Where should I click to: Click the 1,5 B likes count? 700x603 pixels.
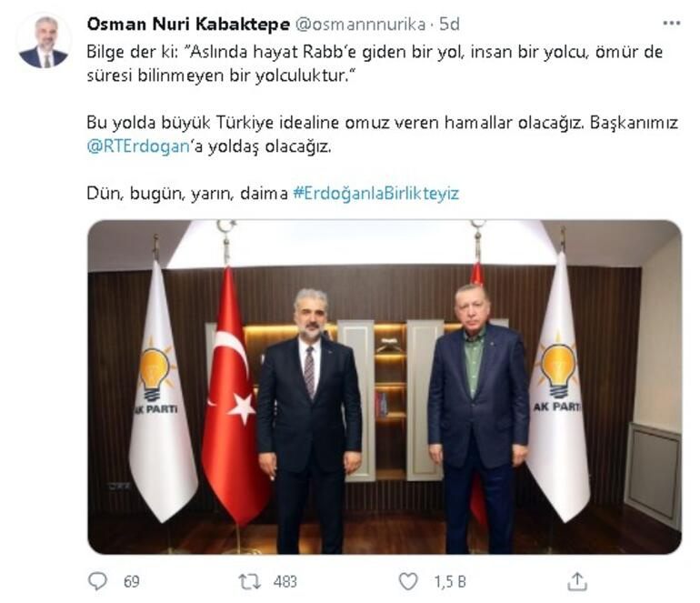(x=450, y=581)
